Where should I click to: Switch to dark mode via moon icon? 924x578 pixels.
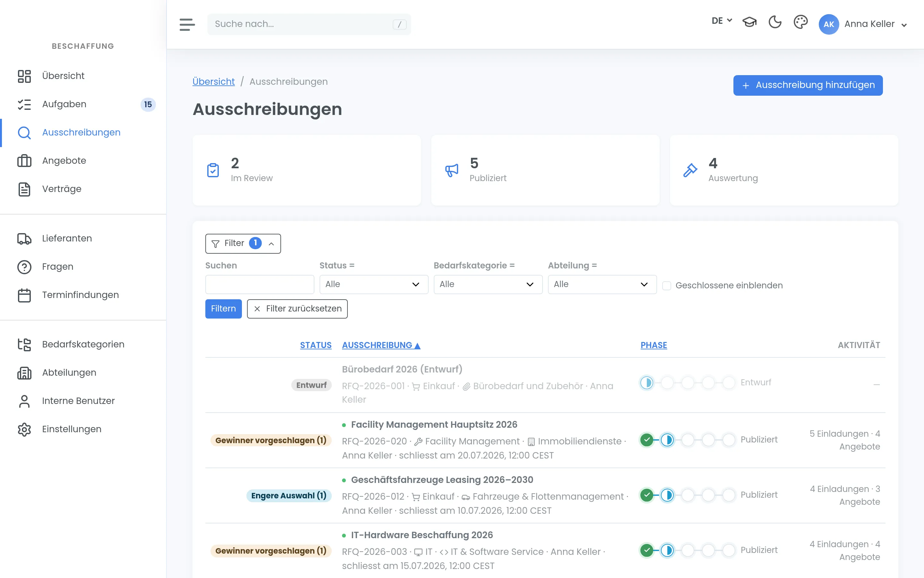(775, 22)
